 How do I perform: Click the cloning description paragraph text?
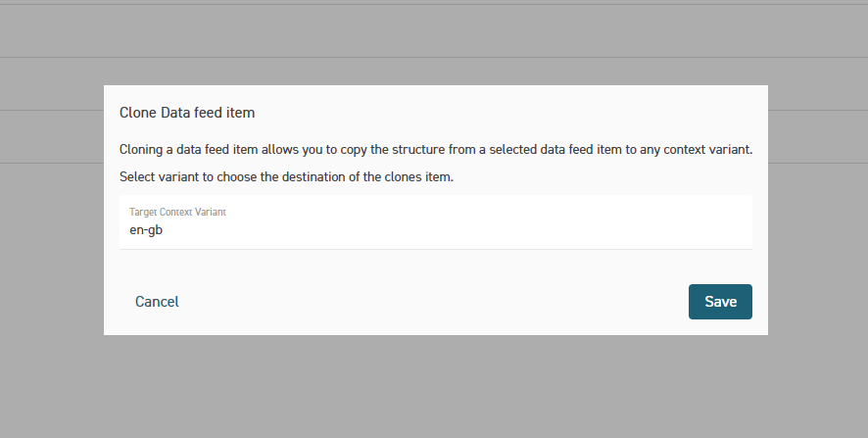435,150
